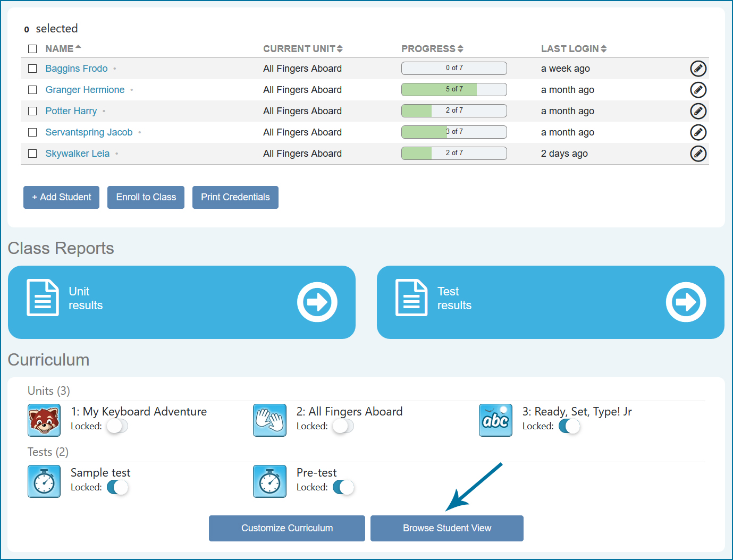The image size is (733, 560).
Task: Toggle the lock for My Keyboard Adventure
Action: [x=117, y=426]
